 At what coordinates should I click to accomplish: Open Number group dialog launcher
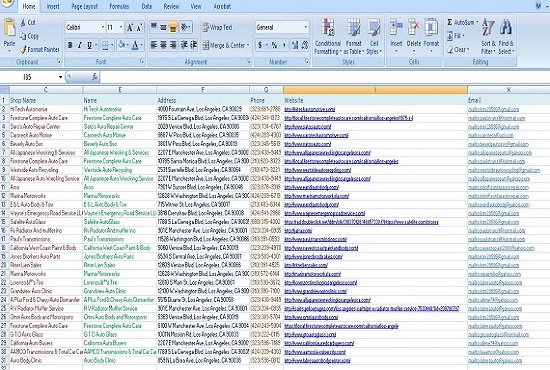coord(307,61)
